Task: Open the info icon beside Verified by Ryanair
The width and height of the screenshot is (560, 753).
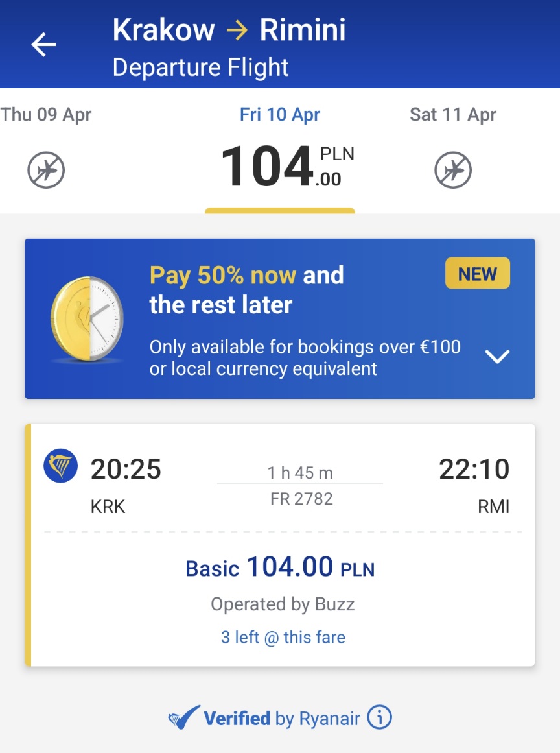Action: point(380,717)
